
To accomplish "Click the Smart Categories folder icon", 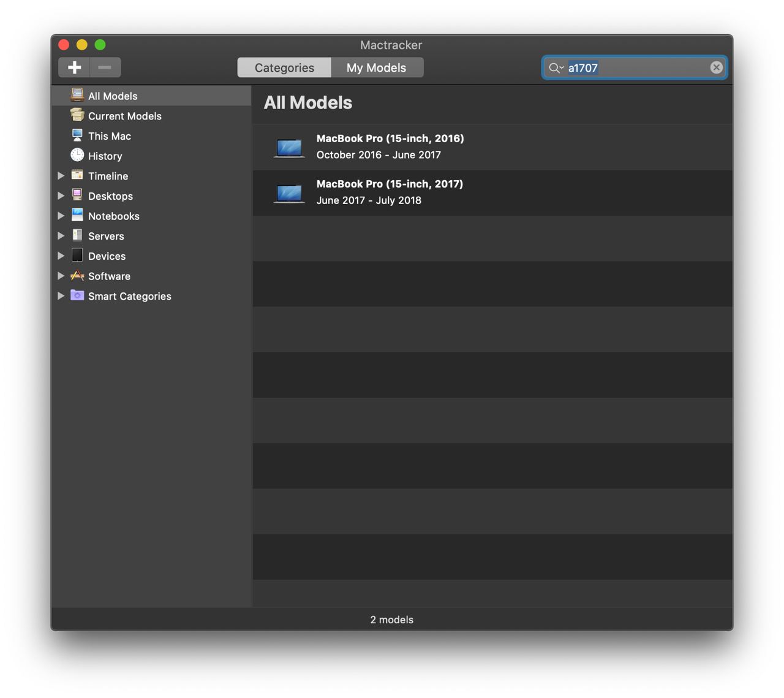I will [77, 295].
